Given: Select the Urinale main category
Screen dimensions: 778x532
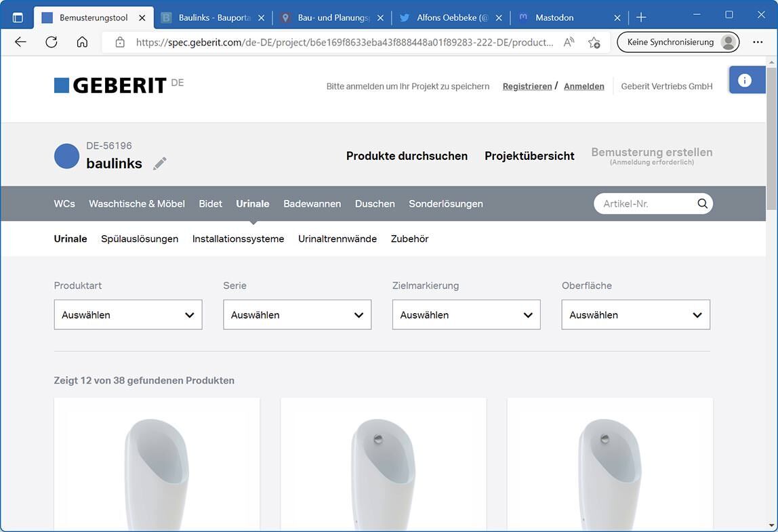Looking at the screenshot, I should (x=253, y=203).
